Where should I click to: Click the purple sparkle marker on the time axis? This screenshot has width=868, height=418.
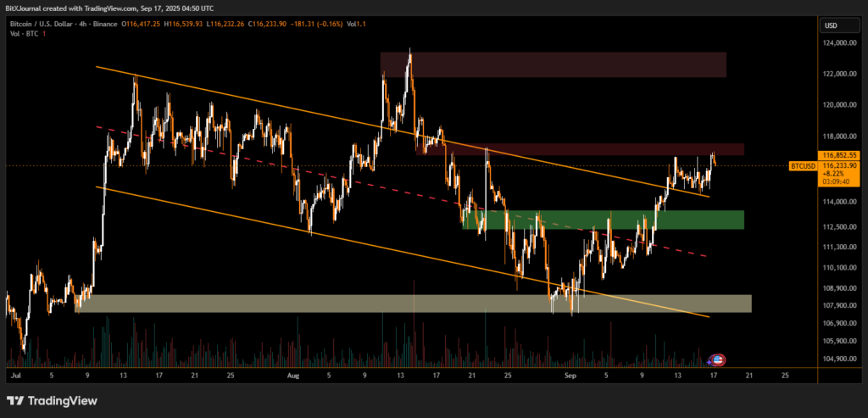click(x=709, y=362)
